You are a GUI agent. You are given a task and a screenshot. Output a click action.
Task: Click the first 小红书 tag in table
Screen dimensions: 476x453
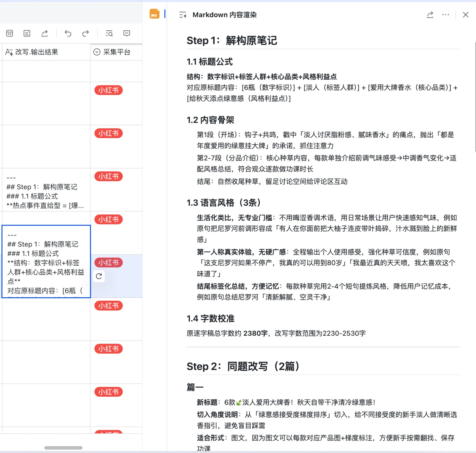(x=109, y=90)
